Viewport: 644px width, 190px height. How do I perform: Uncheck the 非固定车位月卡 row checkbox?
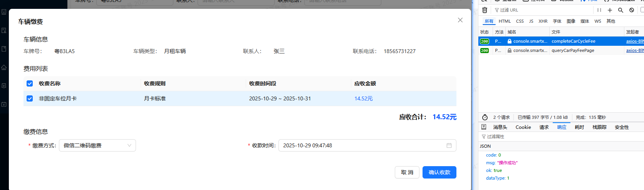click(x=30, y=98)
